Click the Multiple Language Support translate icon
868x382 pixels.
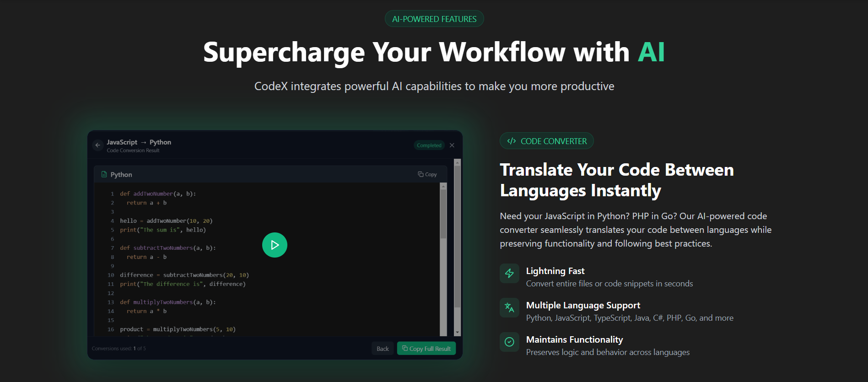509,308
